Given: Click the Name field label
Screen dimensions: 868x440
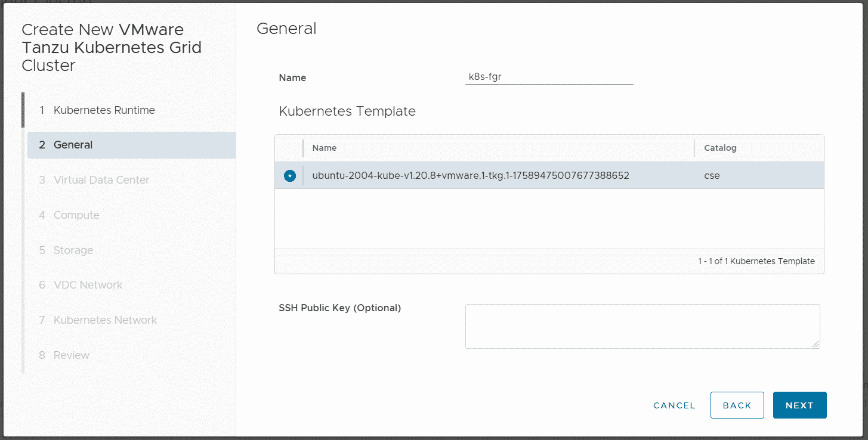Looking at the screenshot, I should [x=292, y=78].
